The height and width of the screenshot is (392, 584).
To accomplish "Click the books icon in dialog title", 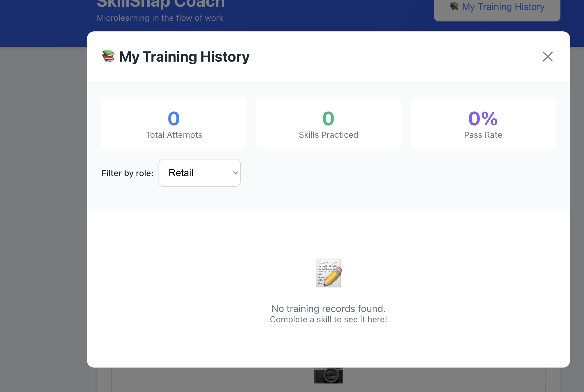I will [x=108, y=56].
